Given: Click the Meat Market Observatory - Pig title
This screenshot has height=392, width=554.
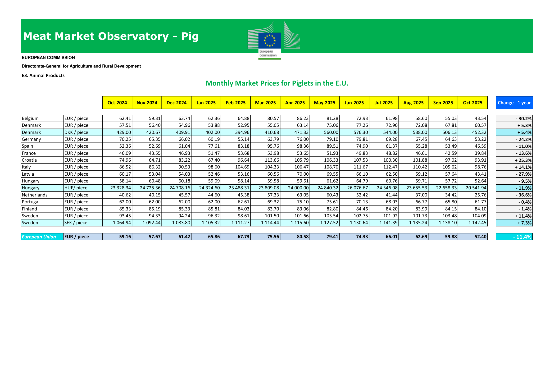Looking at the screenshot, I should point(111,36).
